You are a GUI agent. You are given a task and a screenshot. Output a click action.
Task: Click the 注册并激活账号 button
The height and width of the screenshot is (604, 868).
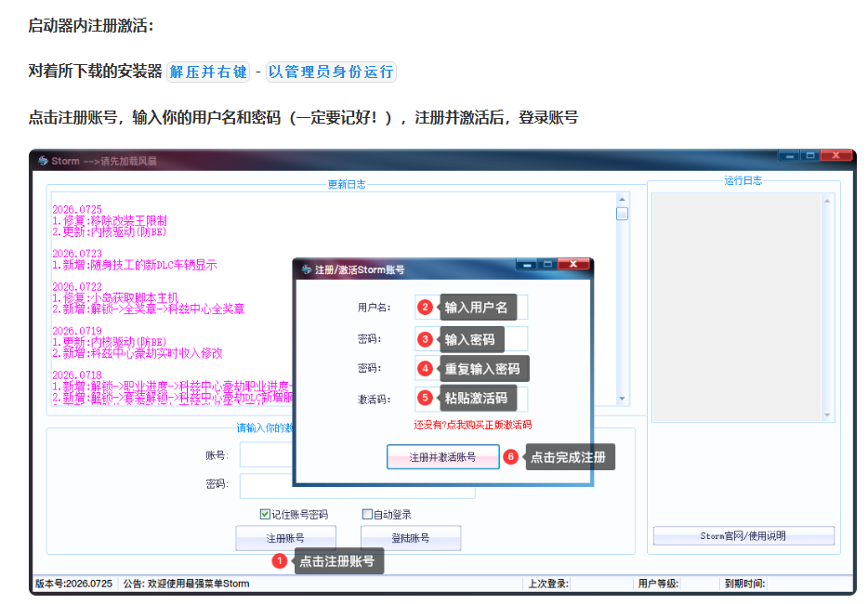(x=443, y=457)
